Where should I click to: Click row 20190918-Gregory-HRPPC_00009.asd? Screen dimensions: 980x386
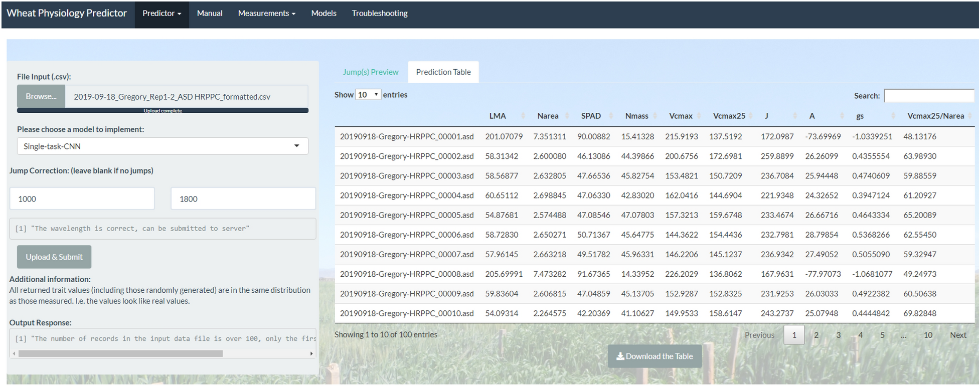(x=655, y=293)
